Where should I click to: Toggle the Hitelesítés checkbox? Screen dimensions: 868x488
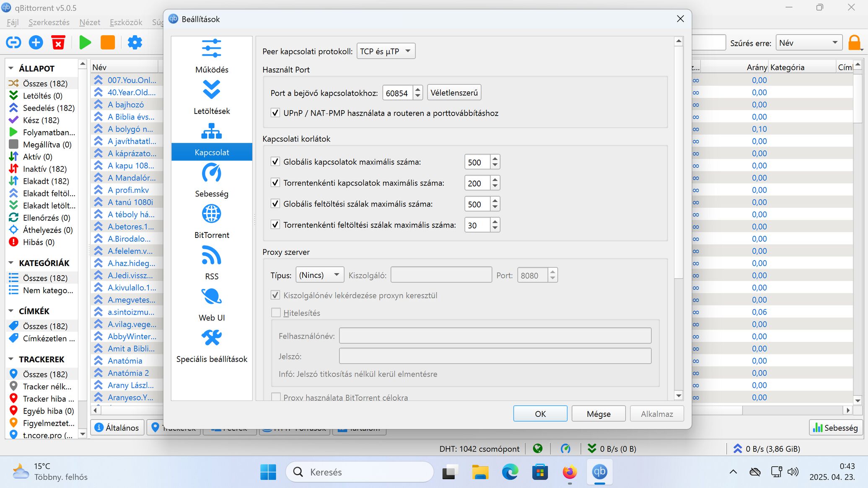click(276, 312)
